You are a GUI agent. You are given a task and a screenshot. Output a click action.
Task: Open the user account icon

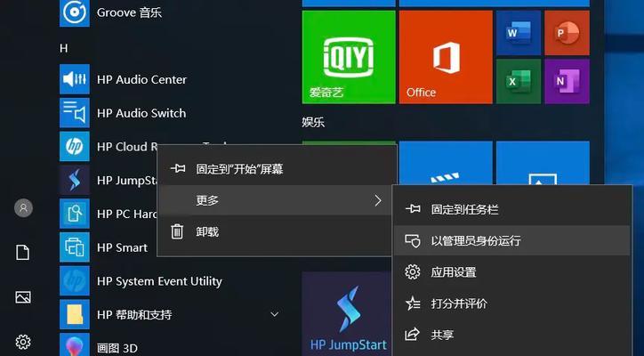point(23,208)
